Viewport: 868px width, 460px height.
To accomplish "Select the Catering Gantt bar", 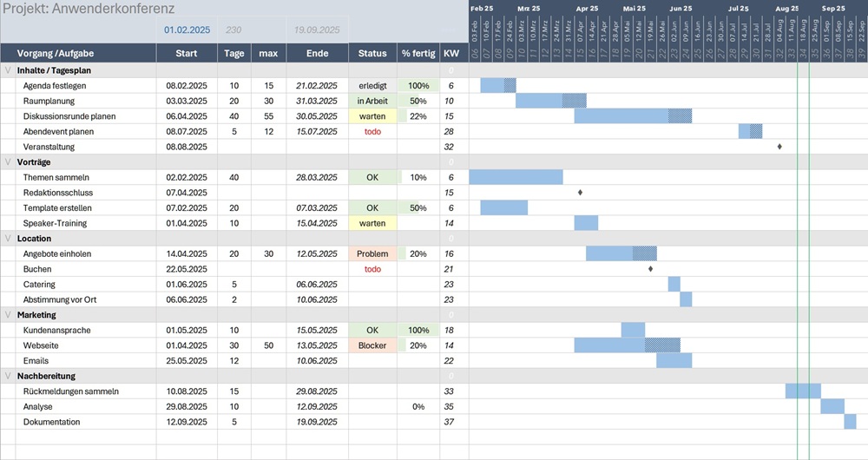I will (x=674, y=285).
